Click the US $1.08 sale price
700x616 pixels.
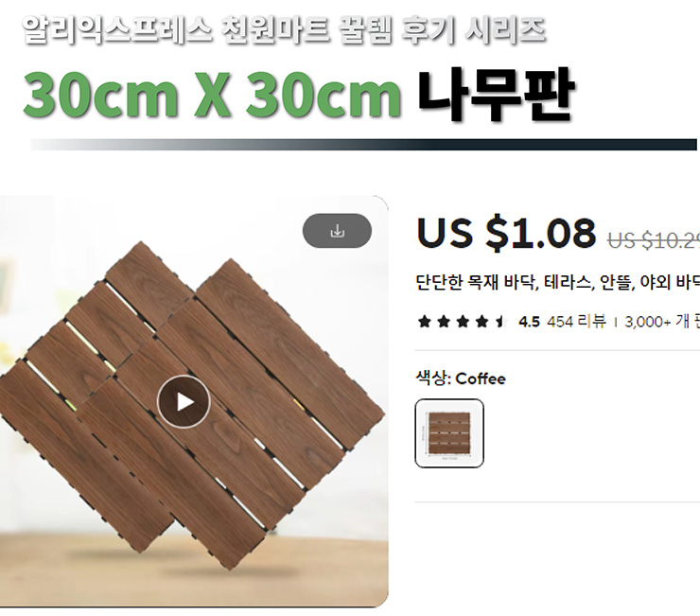click(506, 233)
